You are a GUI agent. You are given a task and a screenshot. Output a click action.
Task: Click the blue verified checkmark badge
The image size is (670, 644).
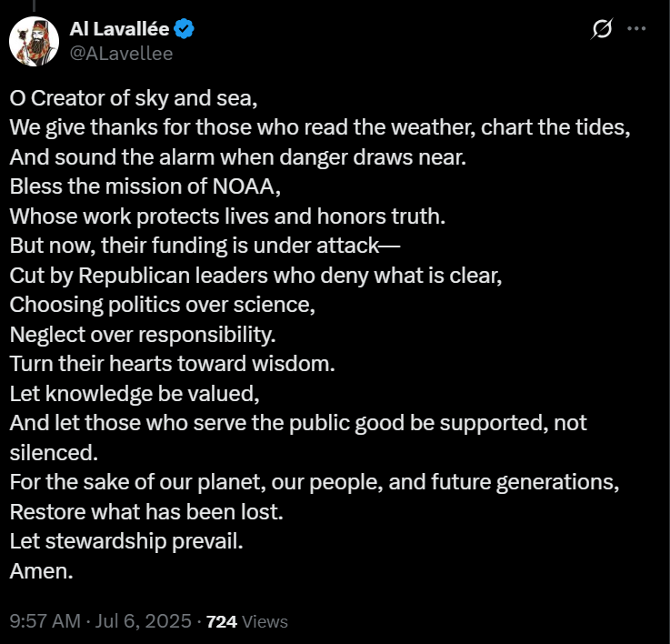pos(185,29)
